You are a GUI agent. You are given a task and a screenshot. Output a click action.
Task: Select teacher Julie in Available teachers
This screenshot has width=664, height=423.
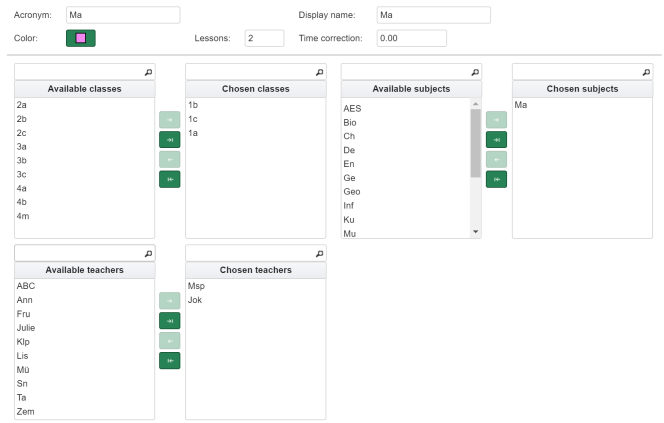27,327
